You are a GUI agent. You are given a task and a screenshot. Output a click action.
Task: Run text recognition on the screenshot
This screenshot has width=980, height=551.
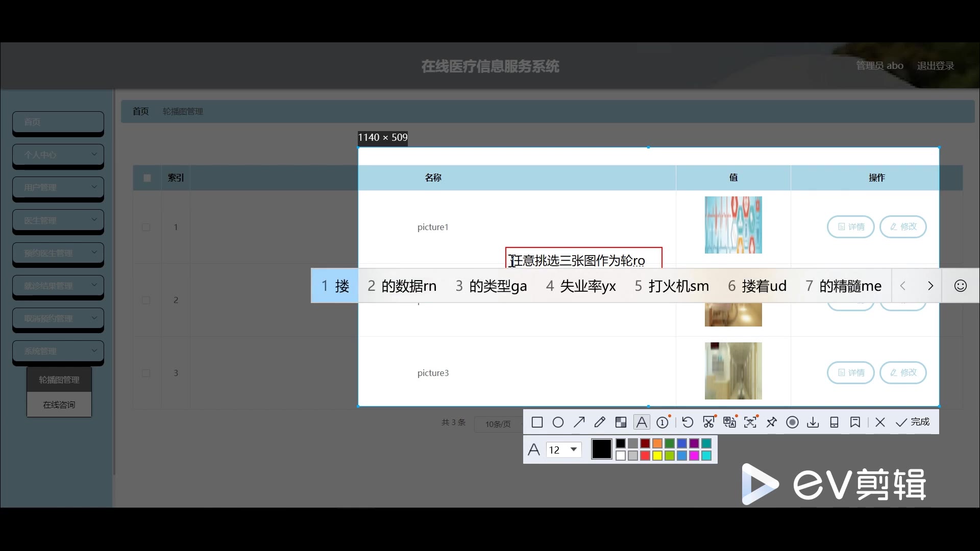751,422
